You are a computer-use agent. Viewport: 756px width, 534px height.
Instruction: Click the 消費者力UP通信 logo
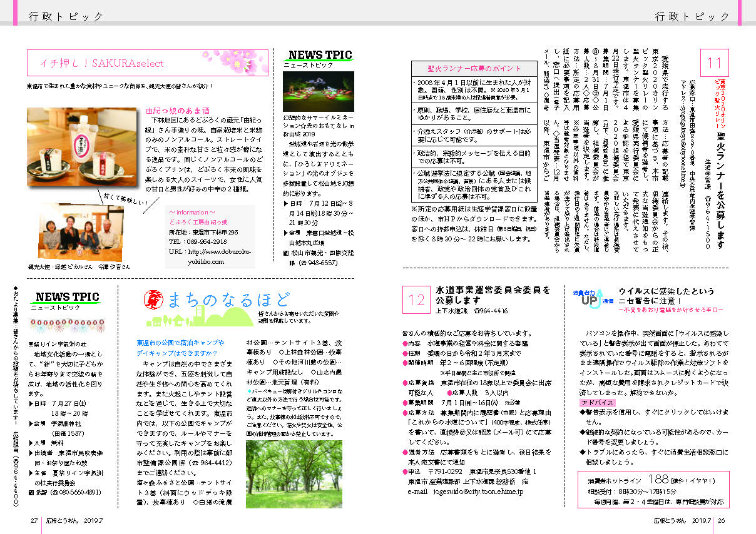592,298
